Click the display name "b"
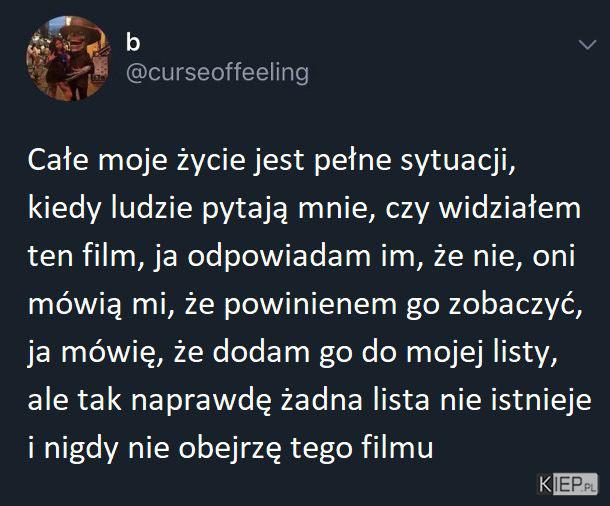Image resolution: width=610 pixels, height=506 pixels. coord(133,42)
